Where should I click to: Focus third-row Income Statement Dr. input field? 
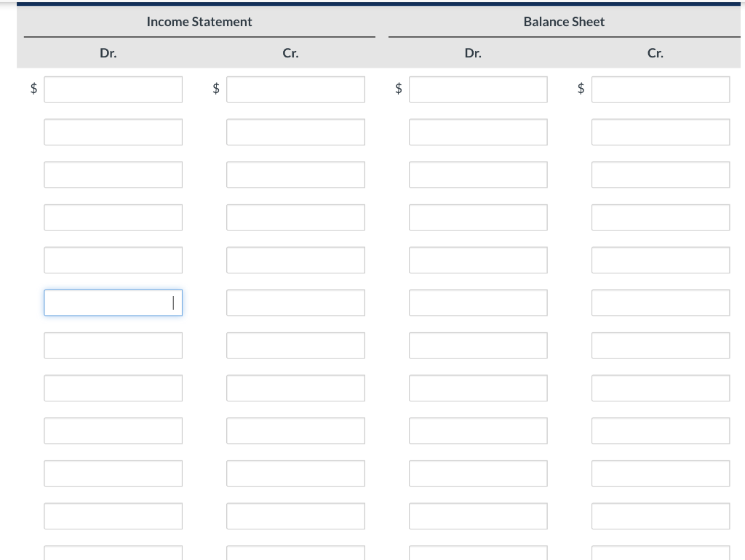(113, 175)
